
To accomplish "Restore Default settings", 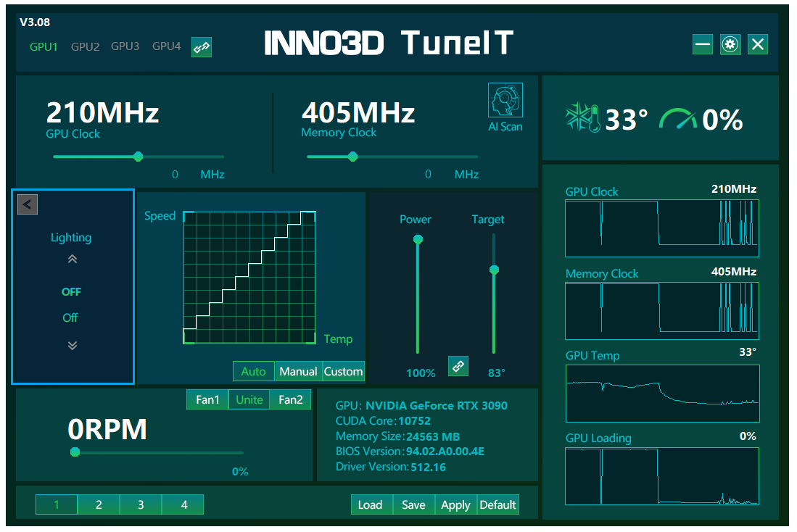I will coord(497,504).
